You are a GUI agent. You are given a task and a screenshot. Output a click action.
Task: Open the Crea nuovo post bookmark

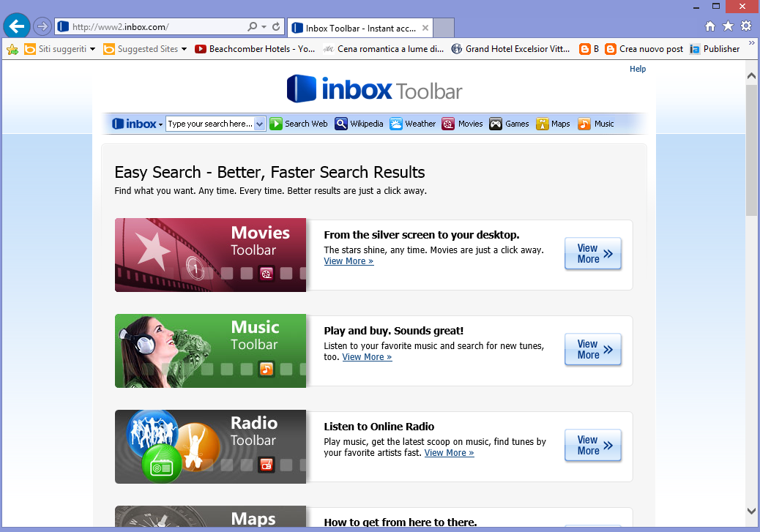coord(644,49)
